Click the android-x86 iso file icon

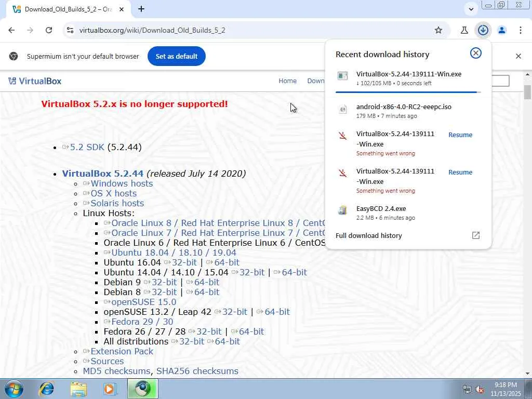click(x=343, y=109)
